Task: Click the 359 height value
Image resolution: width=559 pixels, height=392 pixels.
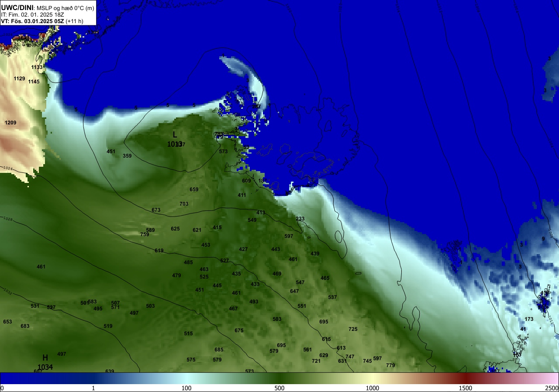Action: [x=127, y=156]
